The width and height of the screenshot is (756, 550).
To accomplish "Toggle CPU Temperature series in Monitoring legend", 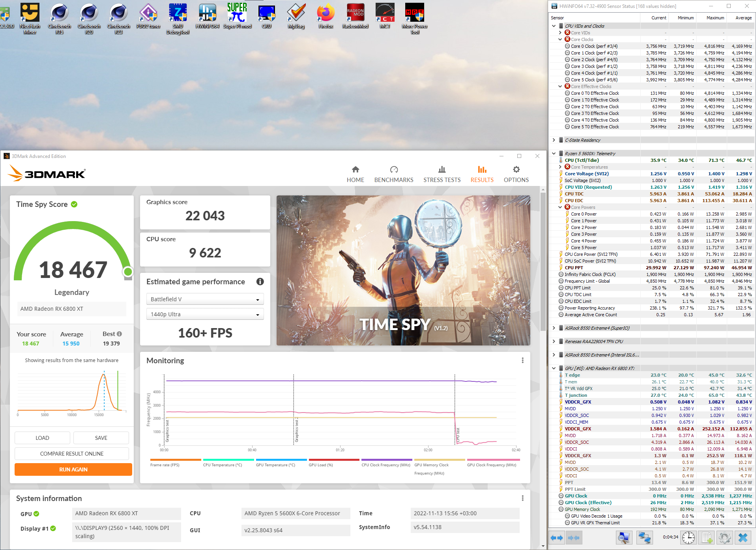I will [x=228, y=463].
